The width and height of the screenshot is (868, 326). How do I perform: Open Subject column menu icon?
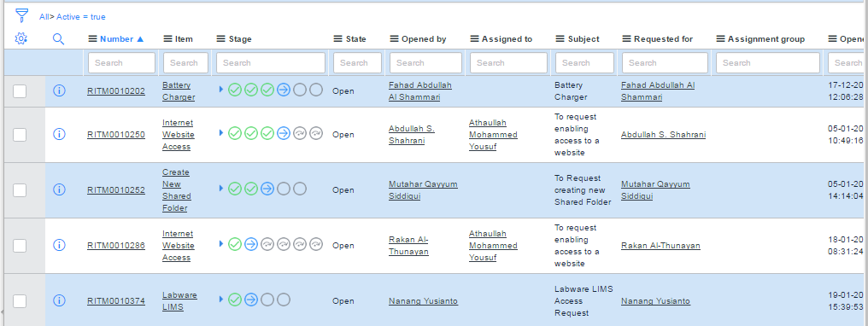[560, 39]
